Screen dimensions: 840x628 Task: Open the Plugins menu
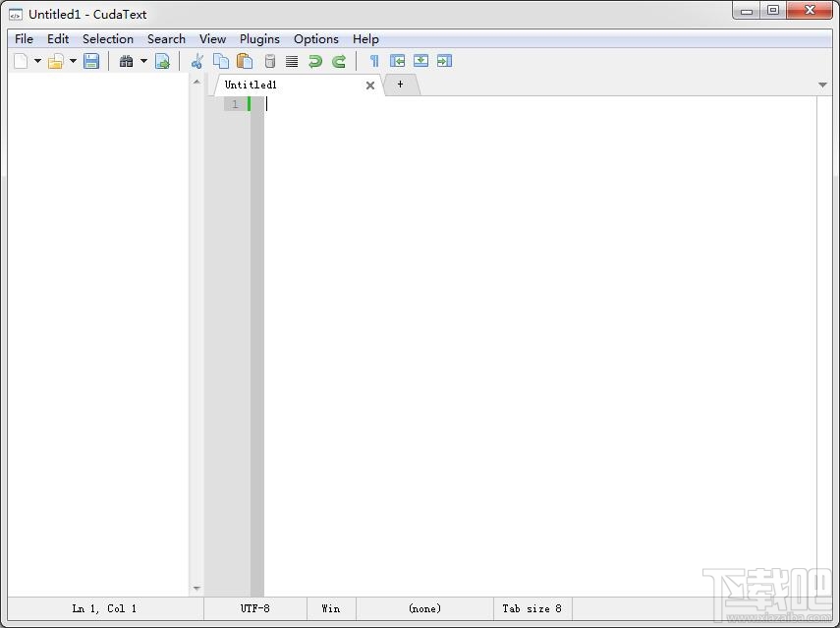pyautogui.click(x=259, y=39)
